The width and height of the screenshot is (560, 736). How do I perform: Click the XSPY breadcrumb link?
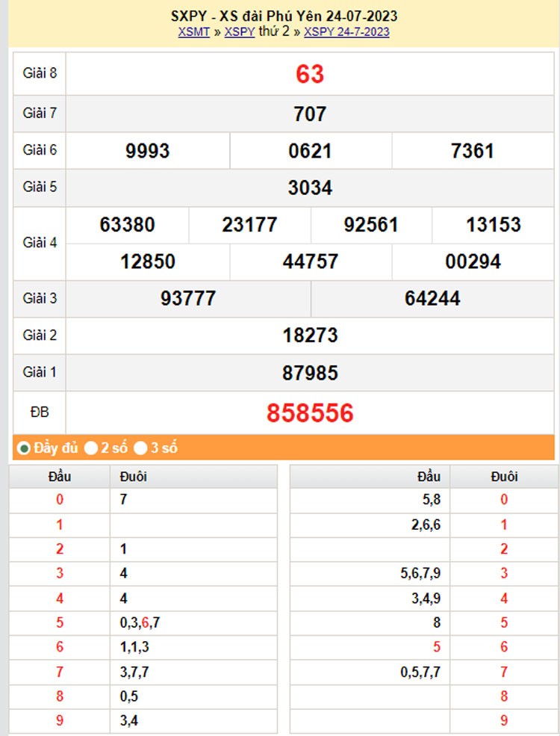tap(240, 31)
